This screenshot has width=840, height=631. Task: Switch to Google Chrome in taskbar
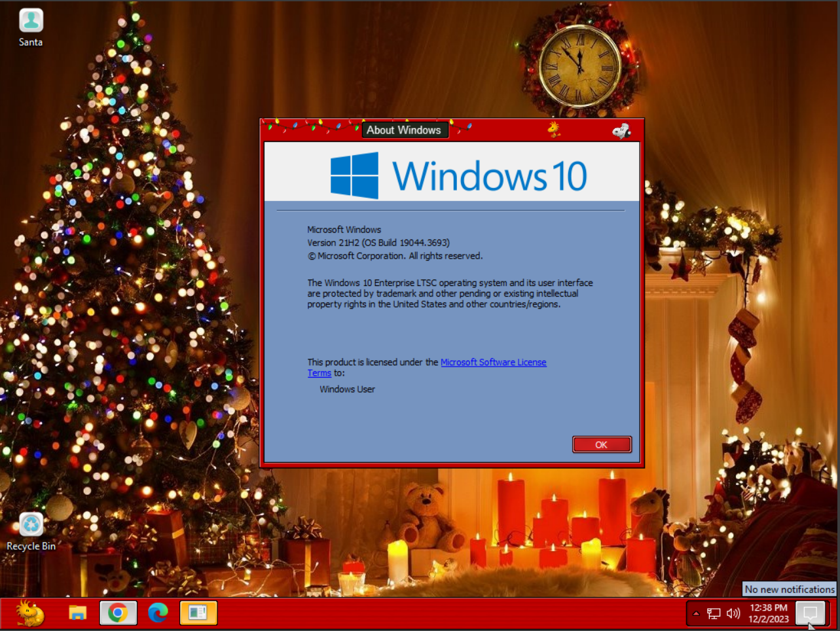[x=118, y=613]
